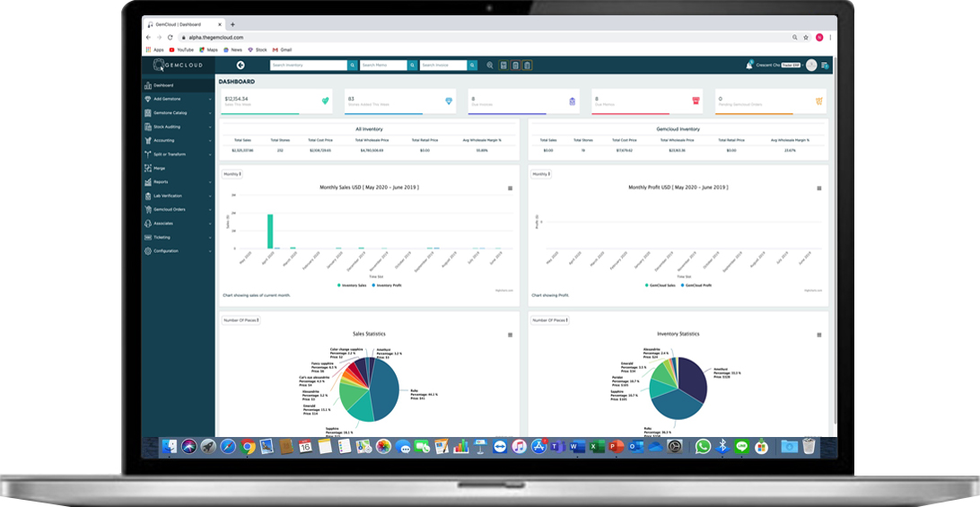Open WhatsApp from the macOS dock
The width and height of the screenshot is (980, 507).
point(703,446)
